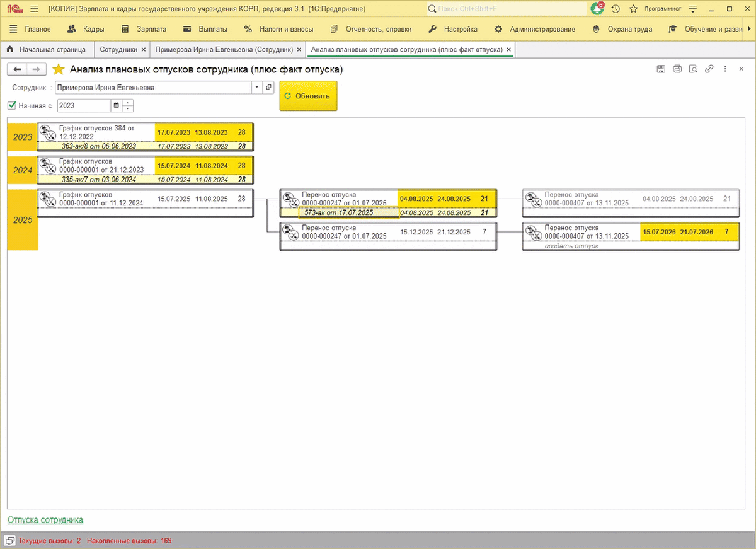The image size is (756, 549).
Task: Go back with the left arrow
Action: click(18, 69)
